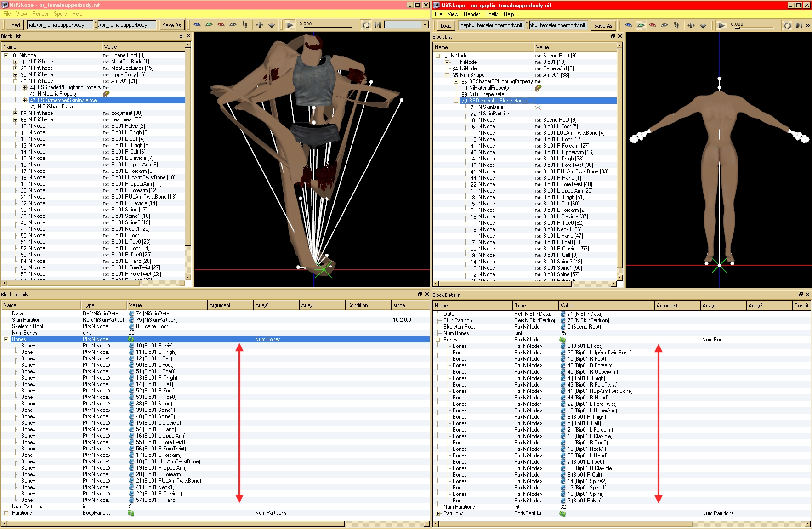Click Value column header in left Block List

pyautogui.click(x=143, y=47)
